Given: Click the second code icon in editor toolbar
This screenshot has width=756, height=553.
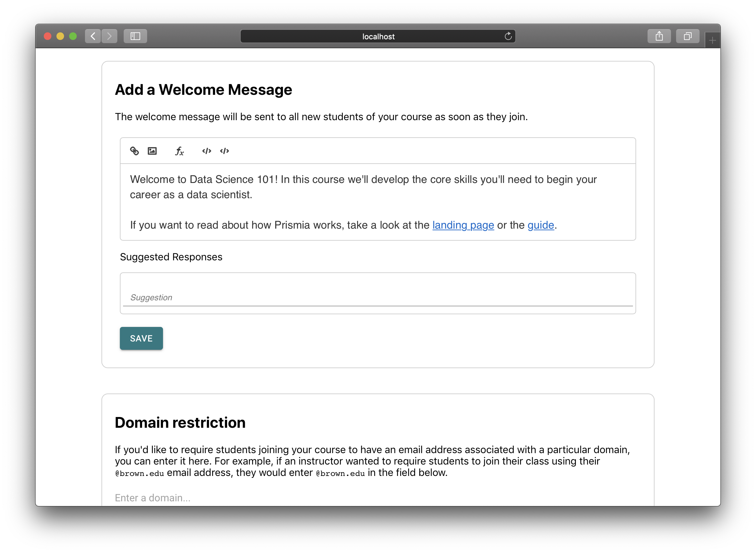Looking at the screenshot, I should coord(224,151).
